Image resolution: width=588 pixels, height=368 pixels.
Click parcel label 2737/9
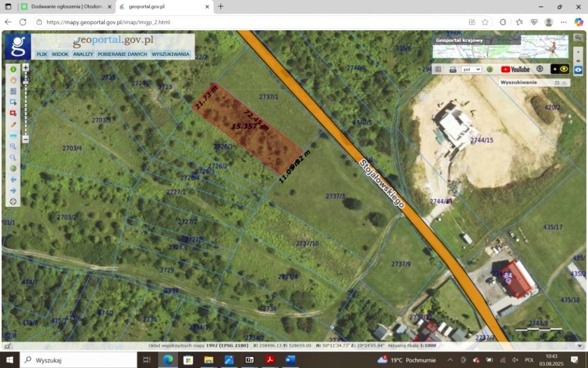[401, 264]
